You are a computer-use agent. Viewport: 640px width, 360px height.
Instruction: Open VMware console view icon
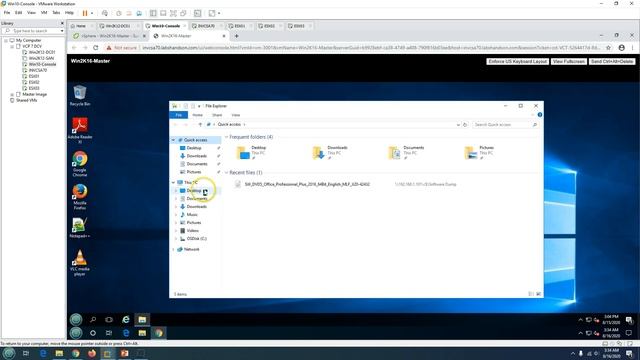(x=198, y=13)
